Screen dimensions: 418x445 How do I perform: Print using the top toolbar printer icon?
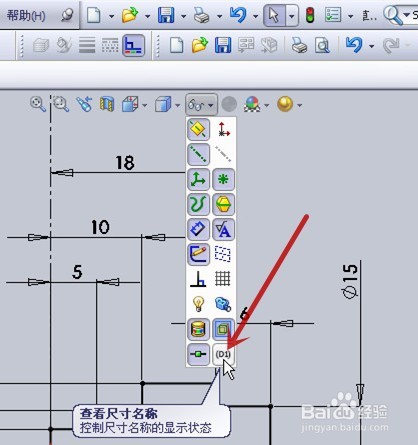(x=202, y=15)
